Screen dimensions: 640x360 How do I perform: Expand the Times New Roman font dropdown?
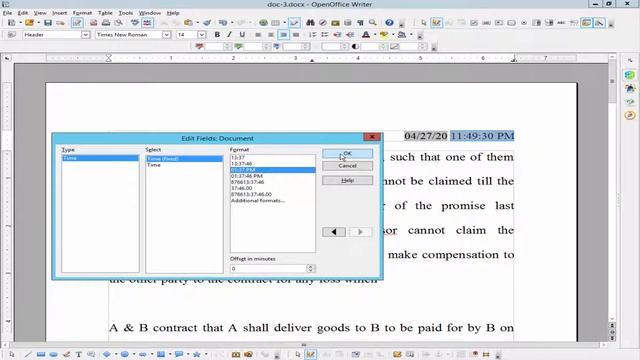point(167,35)
